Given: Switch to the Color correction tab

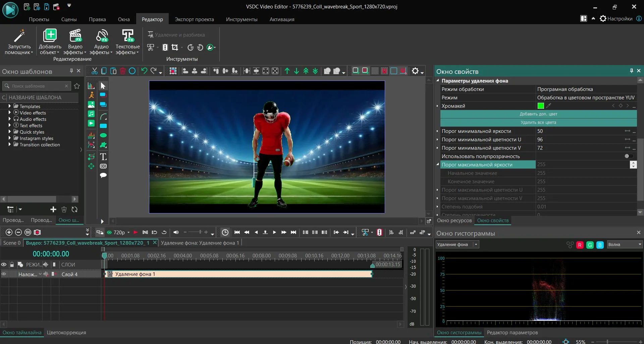Looking at the screenshot, I should [x=66, y=333].
